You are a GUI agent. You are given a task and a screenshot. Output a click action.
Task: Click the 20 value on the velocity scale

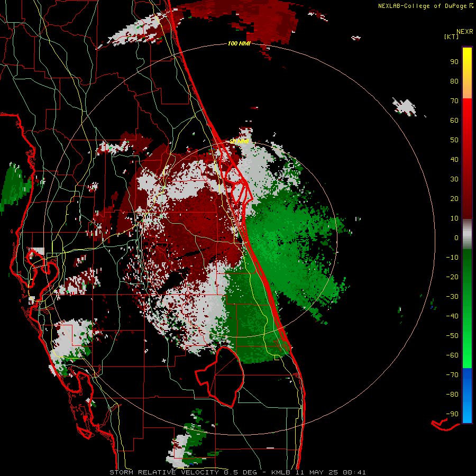pos(454,199)
